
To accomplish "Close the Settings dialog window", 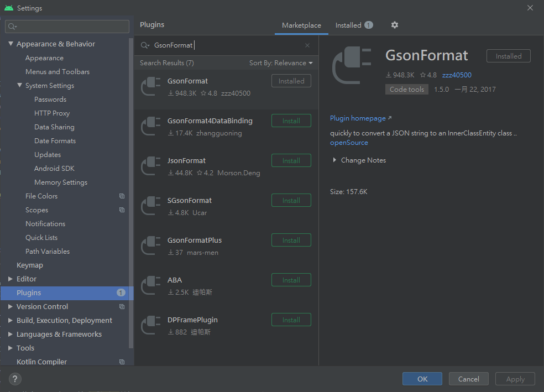I will tap(530, 8).
